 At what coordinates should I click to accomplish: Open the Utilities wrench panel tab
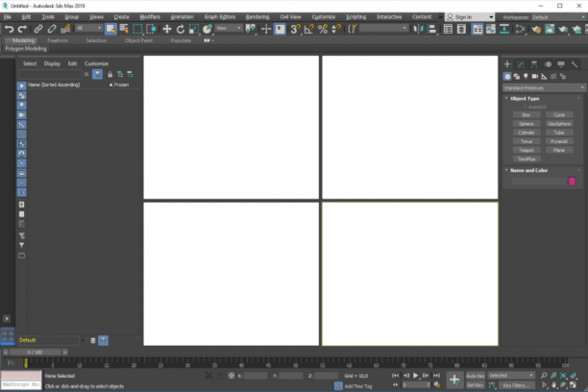[x=575, y=64]
